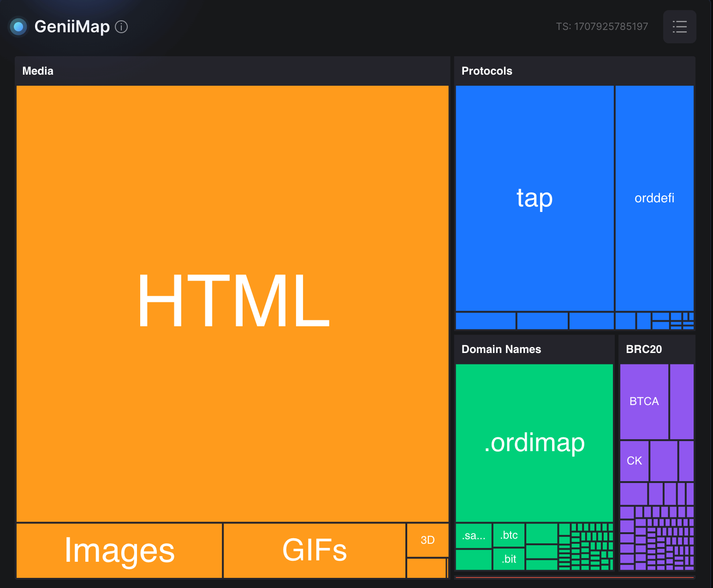Open the Domain Names section header

(501, 349)
